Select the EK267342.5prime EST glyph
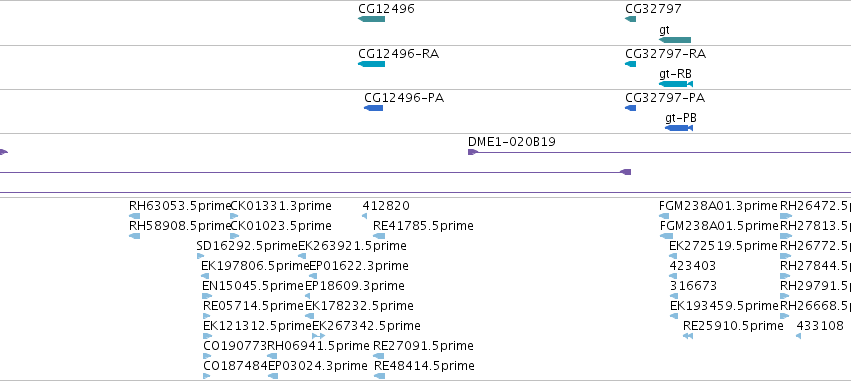 point(319,336)
